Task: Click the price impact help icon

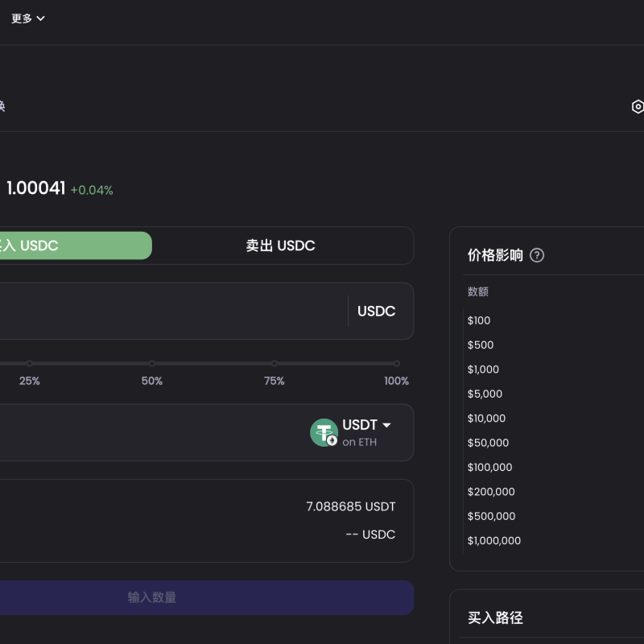Action: [x=537, y=255]
